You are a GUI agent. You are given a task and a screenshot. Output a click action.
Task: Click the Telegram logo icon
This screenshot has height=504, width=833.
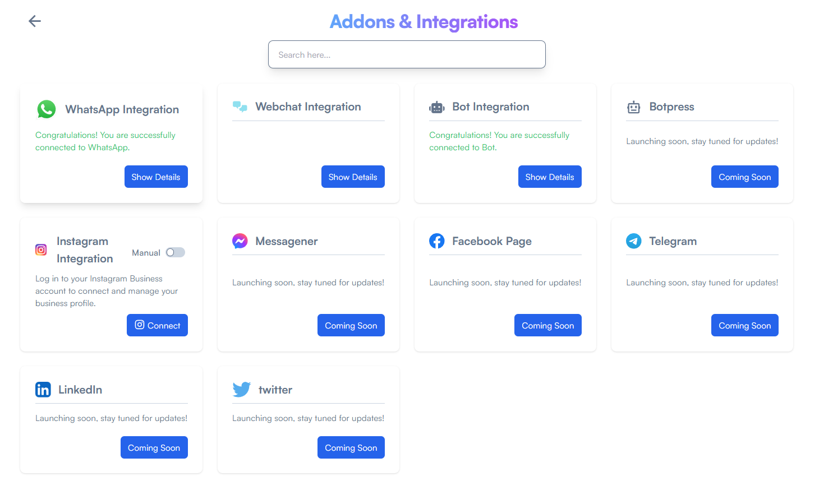pos(634,241)
